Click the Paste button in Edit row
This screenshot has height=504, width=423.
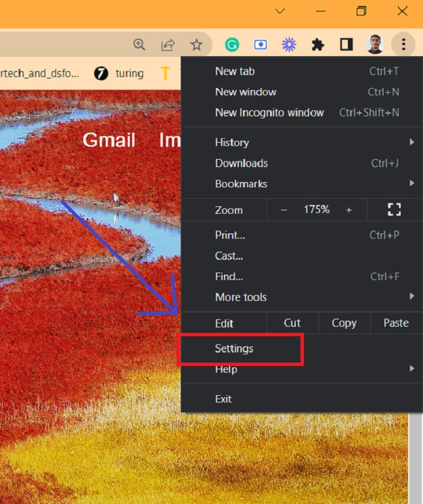[x=396, y=323]
